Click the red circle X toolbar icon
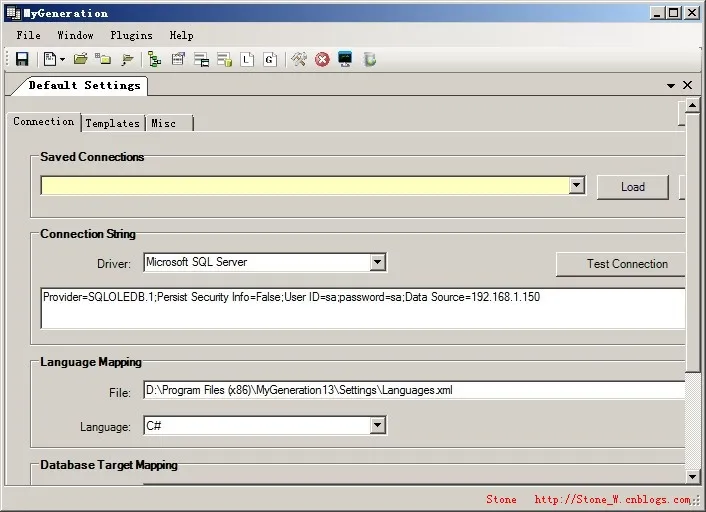The height and width of the screenshot is (512, 706). point(322,59)
